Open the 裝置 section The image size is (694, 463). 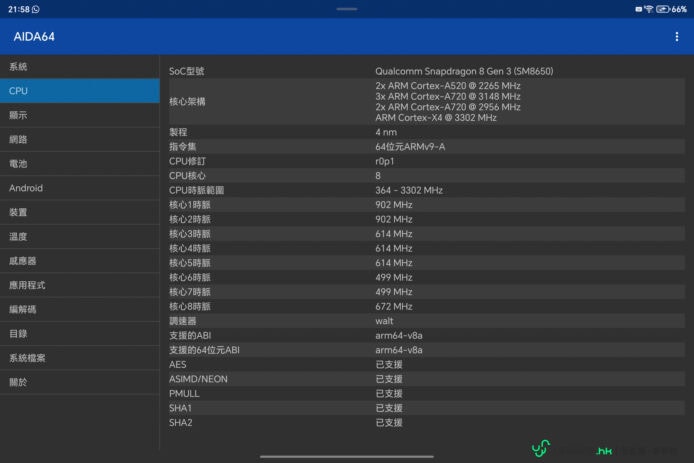pos(79,212)
